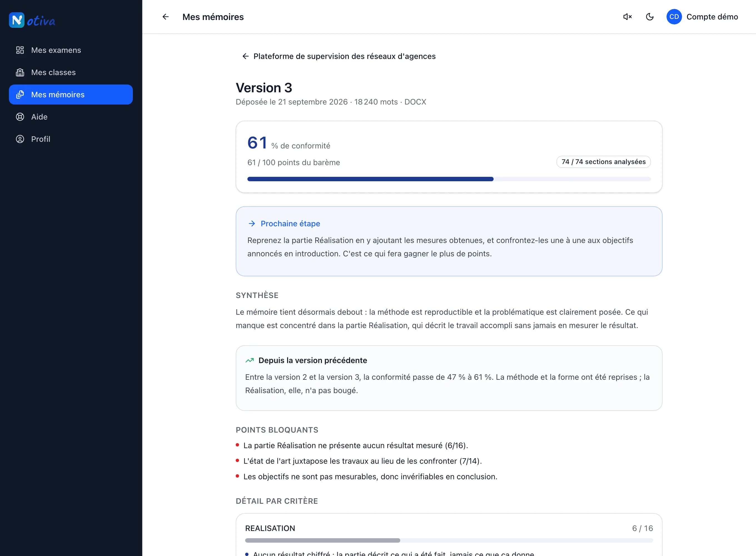Click the Version 3 title
This screenshot has height=556, width=756.
[x=264, y=88]
